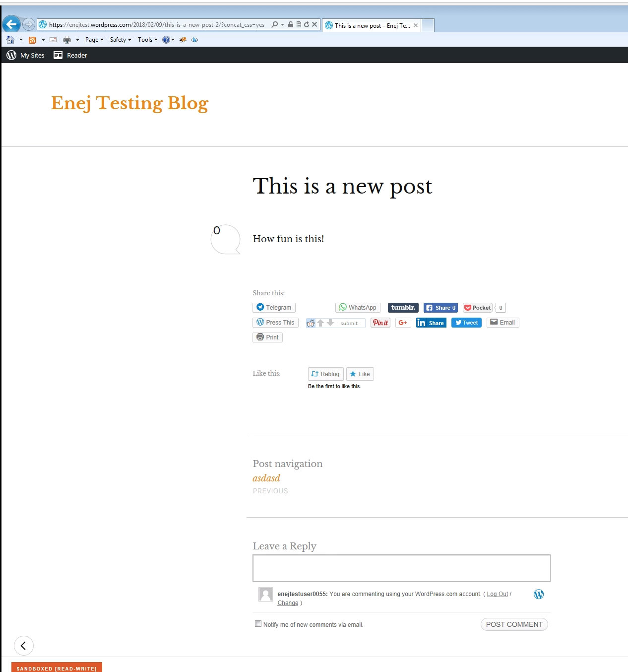The image size is (628, 672).
Task: Save post to Pocket
Action: coord(478,308)
